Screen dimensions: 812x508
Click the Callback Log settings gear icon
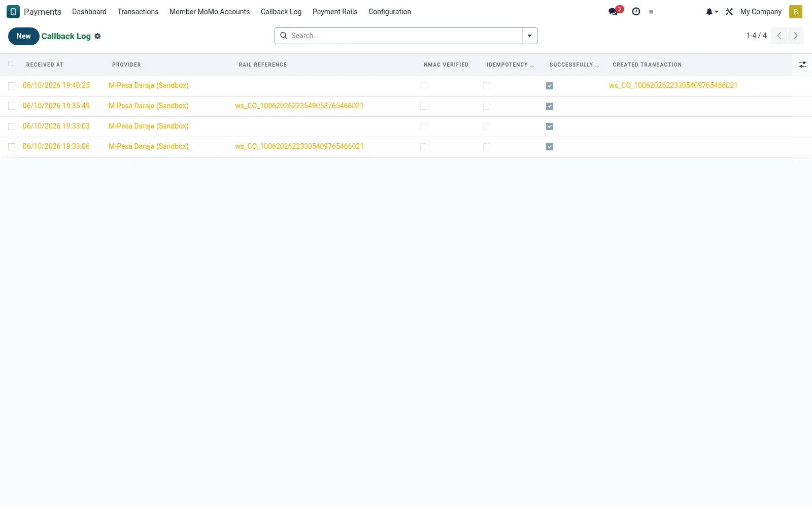97,36
